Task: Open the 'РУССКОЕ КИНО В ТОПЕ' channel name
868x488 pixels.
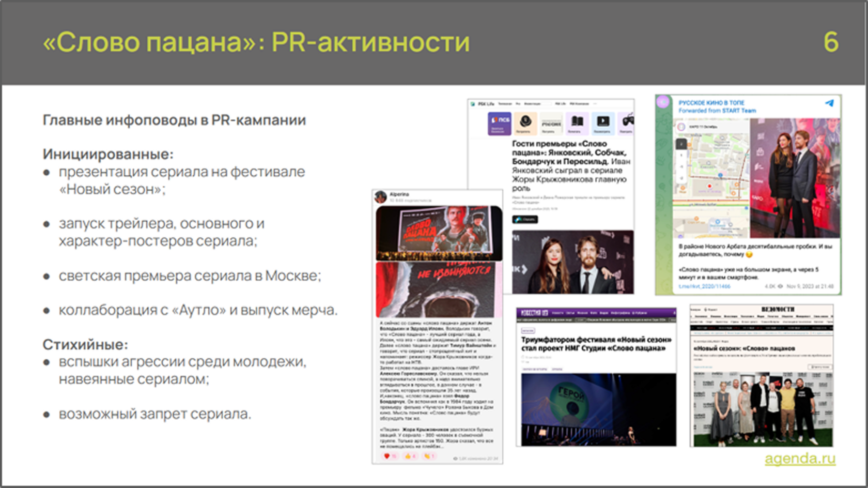Action: pyautogui.click(x=711, y=103)
